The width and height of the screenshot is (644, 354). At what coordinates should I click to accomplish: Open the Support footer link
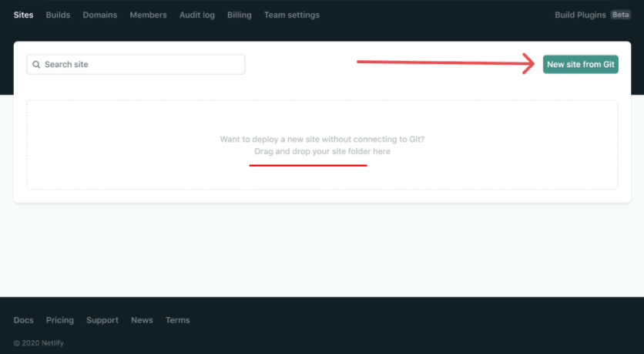pyautogui.click(x=102, y=320)
